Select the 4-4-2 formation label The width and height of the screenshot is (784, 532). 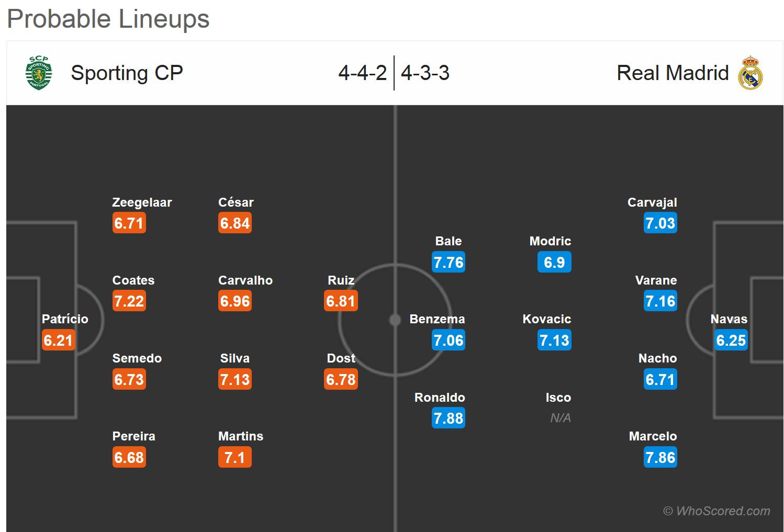362,73
